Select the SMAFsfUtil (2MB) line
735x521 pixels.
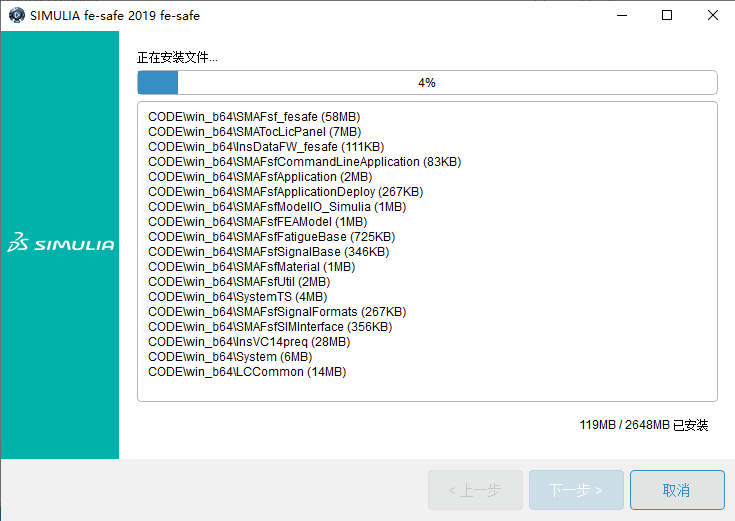(x=239, y=282)
